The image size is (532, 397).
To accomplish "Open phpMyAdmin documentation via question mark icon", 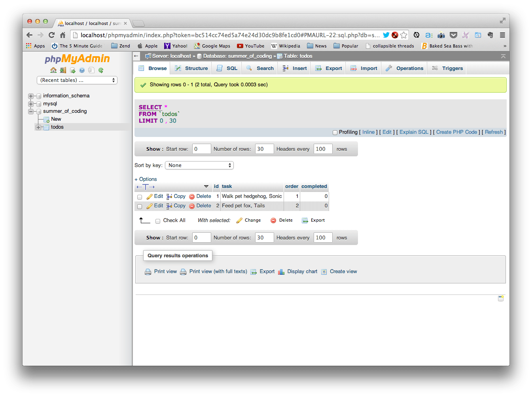I will [82, 70].
